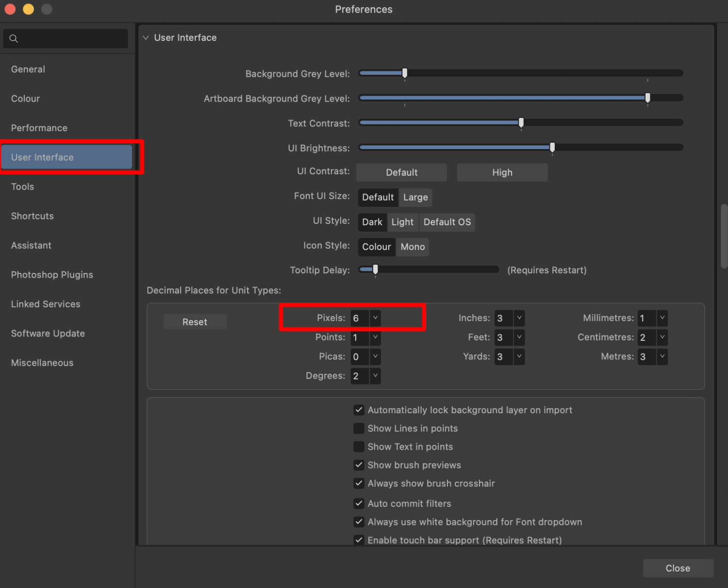Switch to Performance preferences
The height and width of the screenshot is (588, 728).
(39, 128)
